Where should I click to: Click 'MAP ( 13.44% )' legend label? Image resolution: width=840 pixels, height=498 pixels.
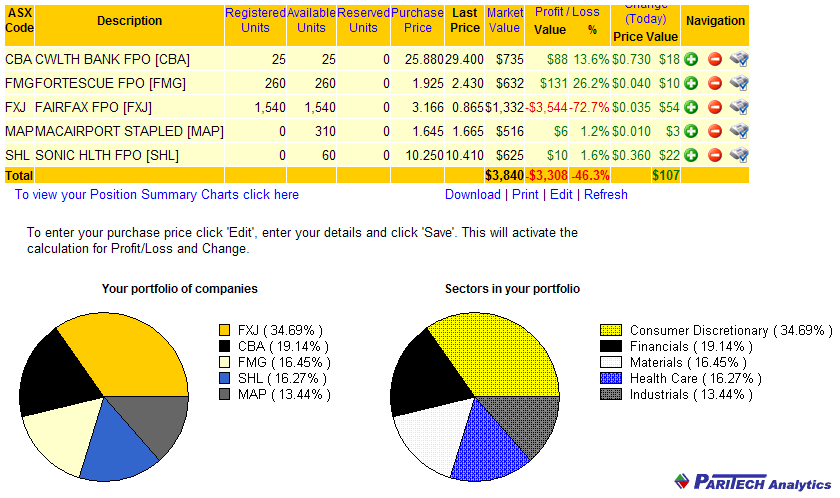(x=284, y=394)
